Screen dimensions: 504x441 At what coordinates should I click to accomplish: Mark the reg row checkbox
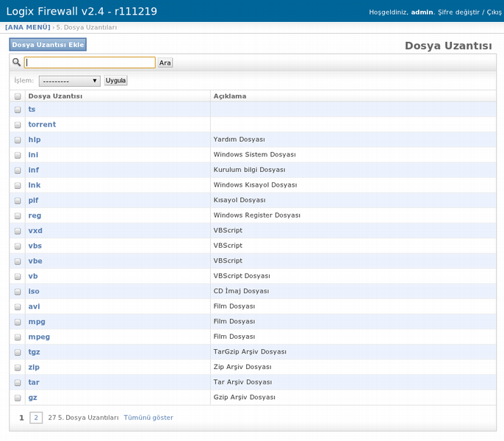tap(18, 216)
